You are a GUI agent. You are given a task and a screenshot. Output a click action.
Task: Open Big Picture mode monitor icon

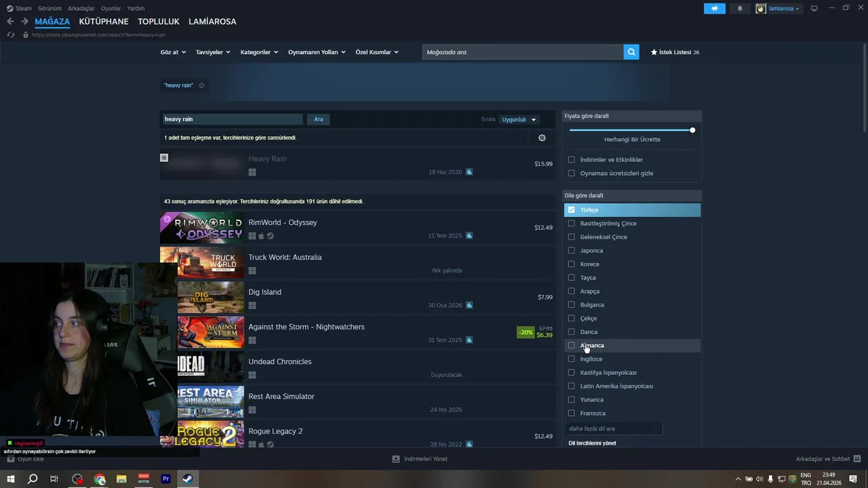pos(814,8)
